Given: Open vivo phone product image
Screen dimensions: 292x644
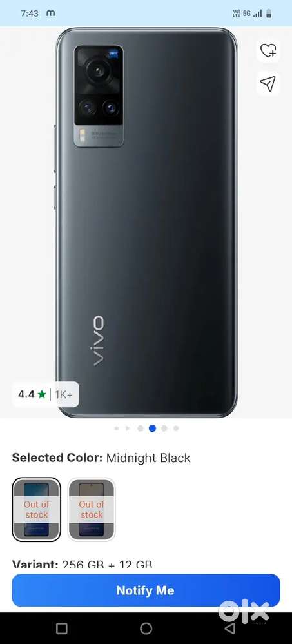Looking at the screenshot, I should (x=147, y=223).
